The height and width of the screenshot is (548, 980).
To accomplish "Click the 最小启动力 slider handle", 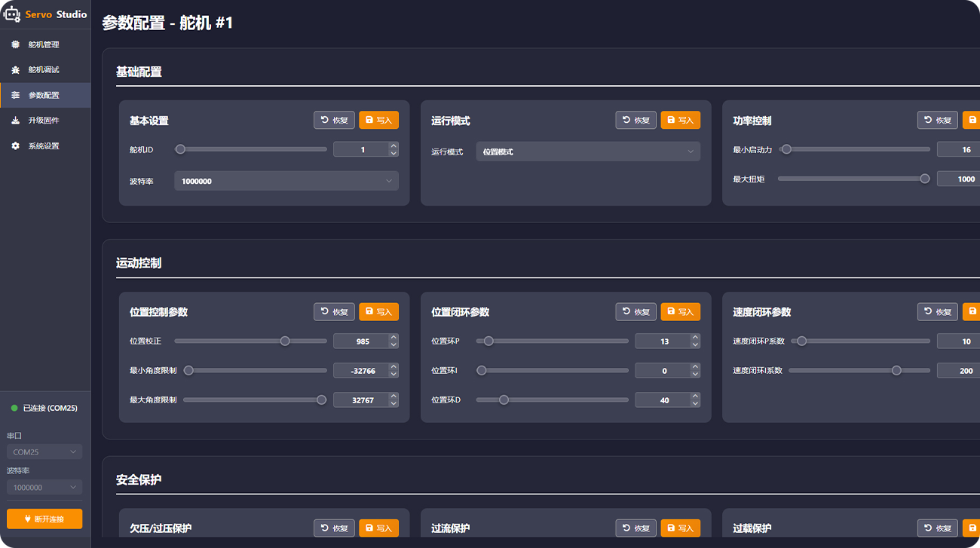I will pos(786,149).
